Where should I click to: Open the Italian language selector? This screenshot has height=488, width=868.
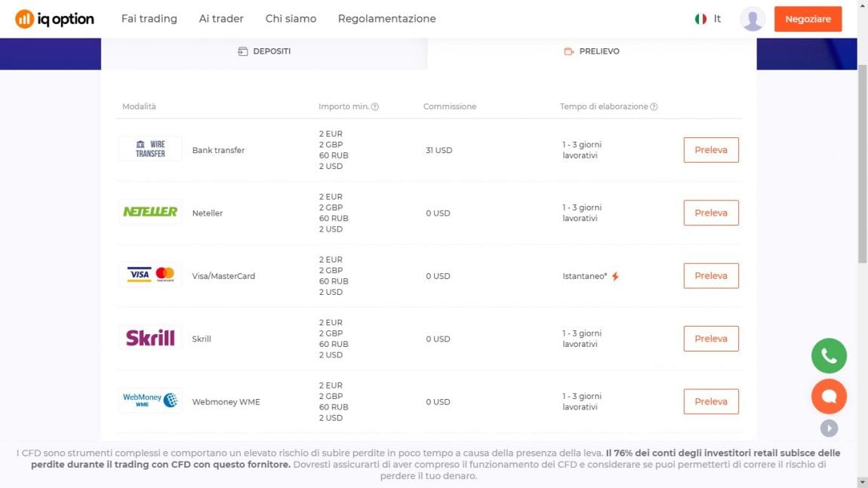coord(708,19)
